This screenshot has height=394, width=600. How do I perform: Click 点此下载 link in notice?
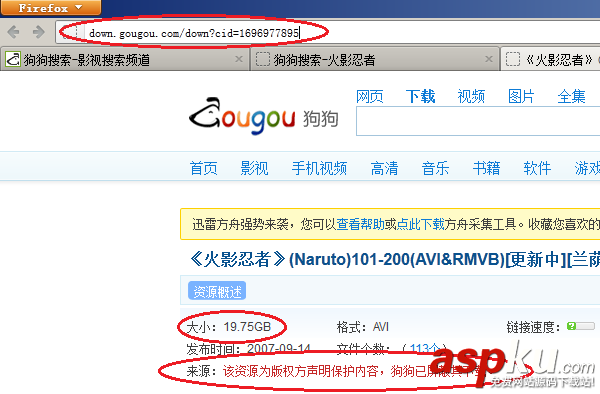click(421, 224)
